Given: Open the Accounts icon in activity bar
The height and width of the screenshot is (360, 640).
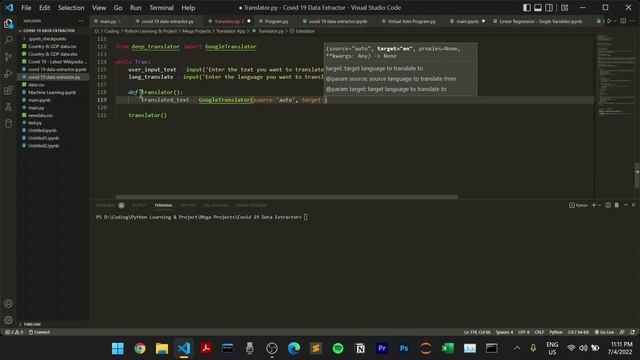Looking at the screenshot, I should (8, 303).
